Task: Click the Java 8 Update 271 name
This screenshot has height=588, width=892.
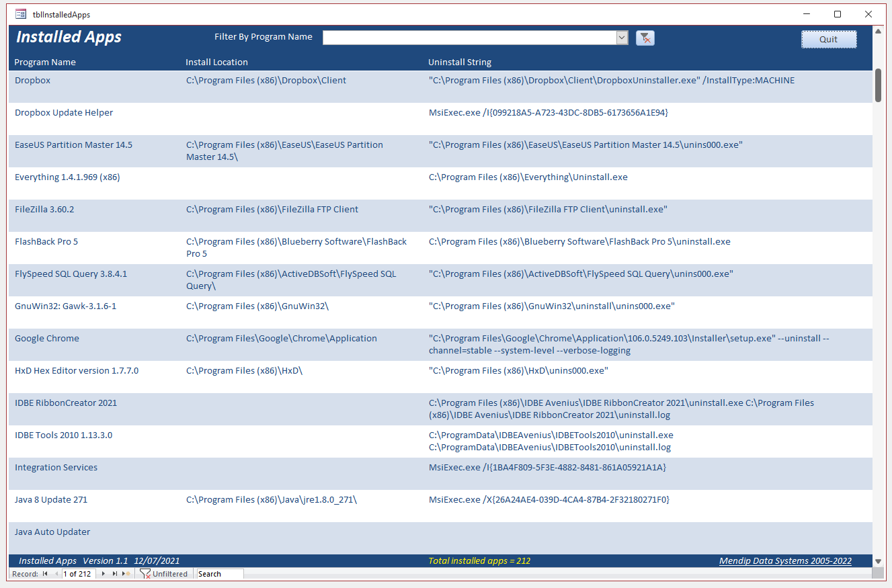Action: pyautogui.click(x=51, y=499)
